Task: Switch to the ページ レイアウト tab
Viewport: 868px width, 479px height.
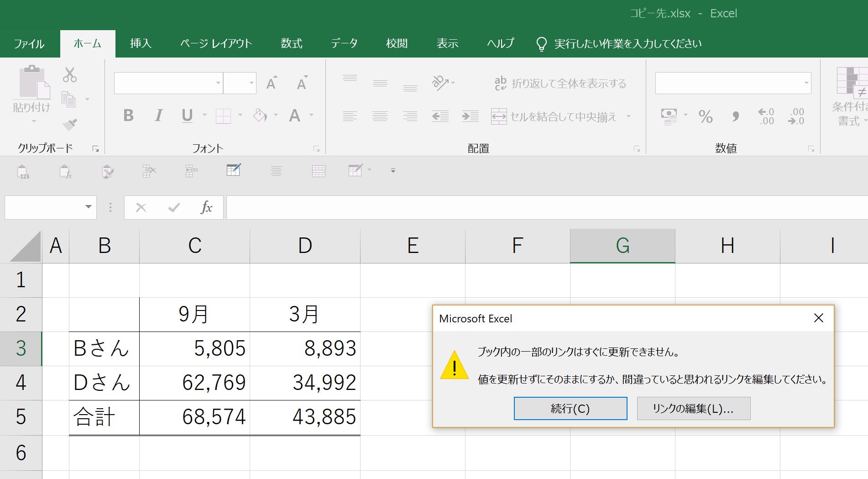Action: [x=216, y=43]
